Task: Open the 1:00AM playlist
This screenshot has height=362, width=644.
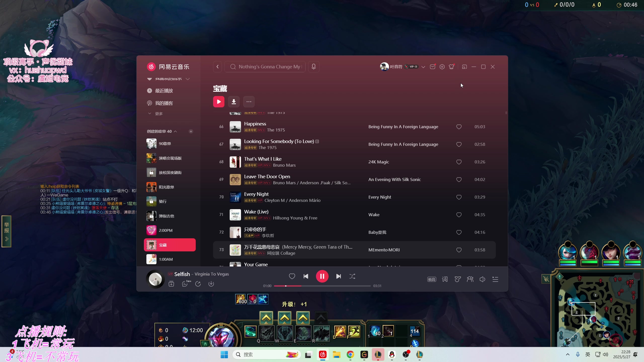Action: point(170,259)
